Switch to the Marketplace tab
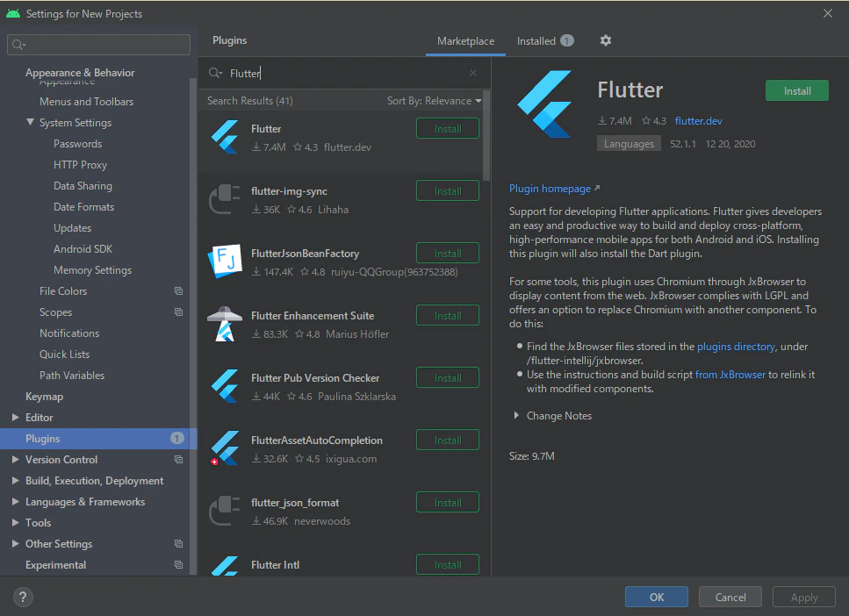Viewport: 849px width, 616px height. pyautogui.click(x=465, y=41)
